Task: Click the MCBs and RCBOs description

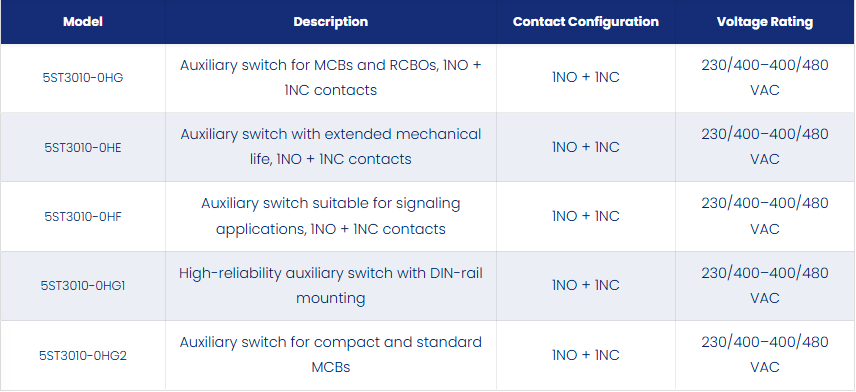Action: point(331,78)
